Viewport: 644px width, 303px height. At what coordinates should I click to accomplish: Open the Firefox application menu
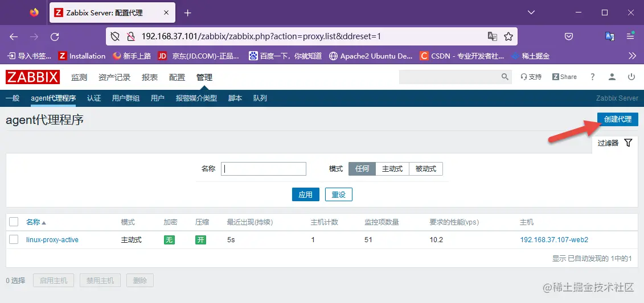click(x=630, y=36)
